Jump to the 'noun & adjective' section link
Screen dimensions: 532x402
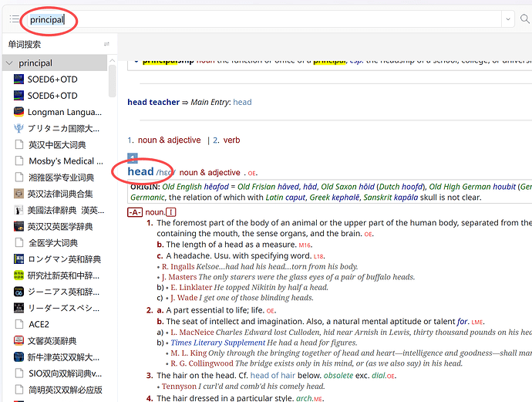click(169, 140)
